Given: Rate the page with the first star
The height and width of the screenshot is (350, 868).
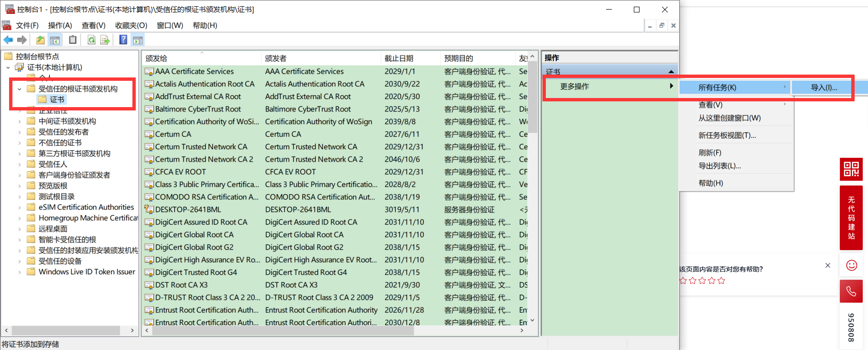Looking at the screenshot, I should [x=683, y=281].
